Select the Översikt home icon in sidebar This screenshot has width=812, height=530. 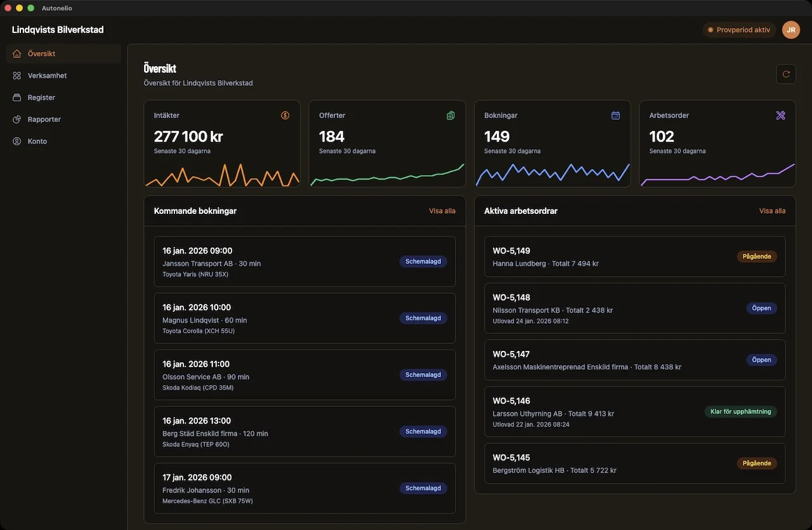click(x=16, y=53)
